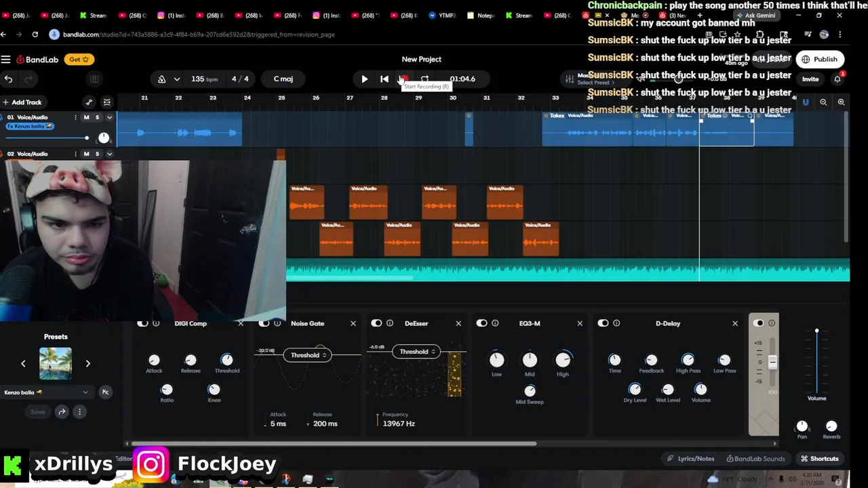This screenshot has height=488, width=868.
Task: Zoom out the timeline
Action: (x=823, y=102)
